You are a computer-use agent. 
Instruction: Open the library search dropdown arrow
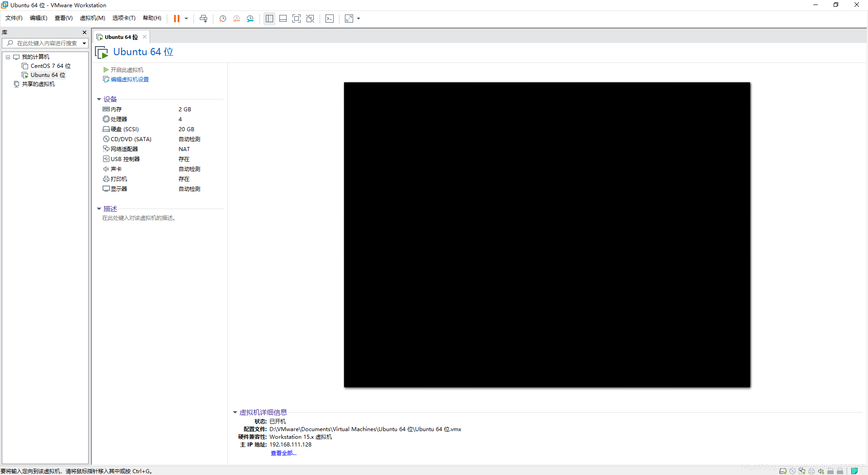[84, 43]
